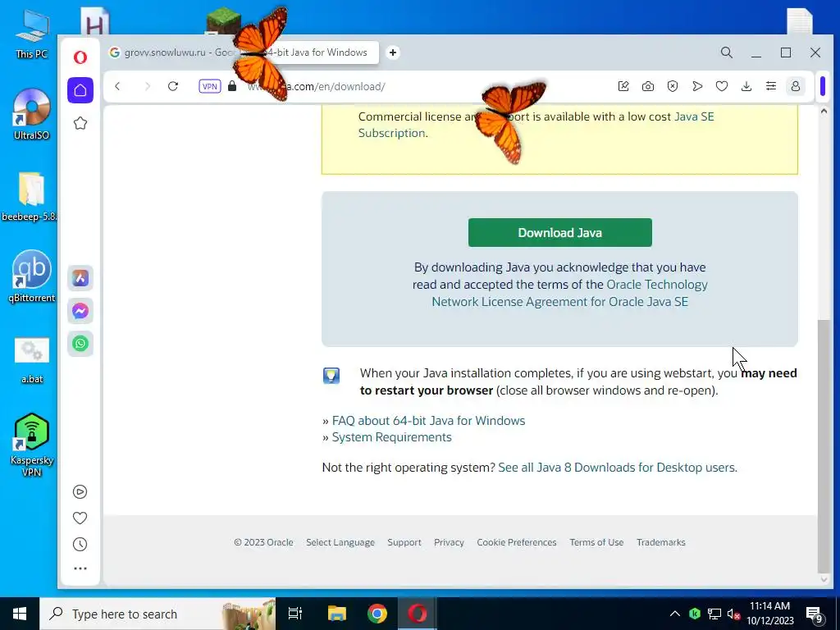Click the muted volume tray icon
Screen dimensions: 840x630
(x=733, y=614)
